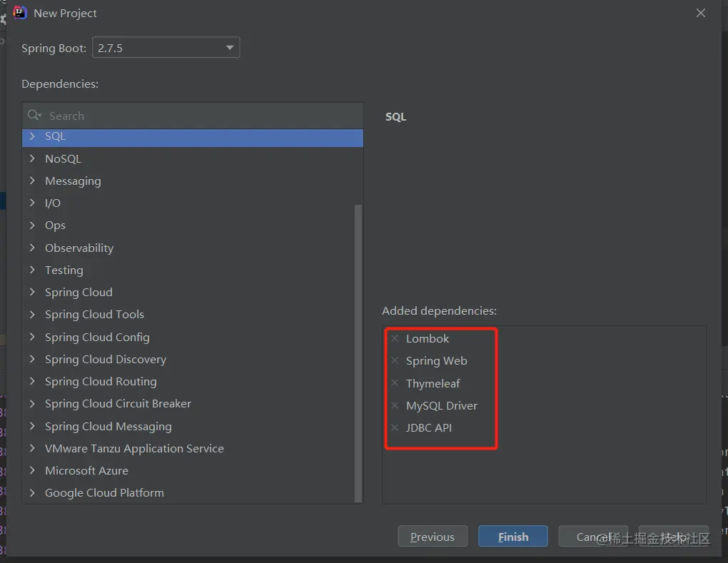
Task: Select the NoSQL category label
Action: (x=63, y=158)
